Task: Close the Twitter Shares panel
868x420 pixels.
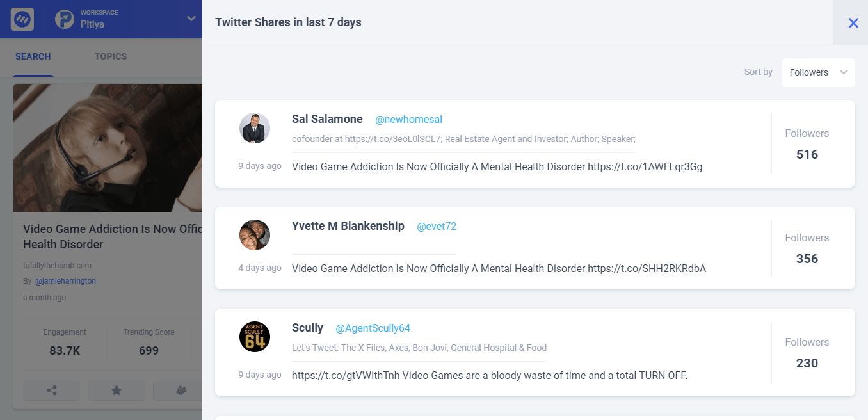Action: [853, 23]
